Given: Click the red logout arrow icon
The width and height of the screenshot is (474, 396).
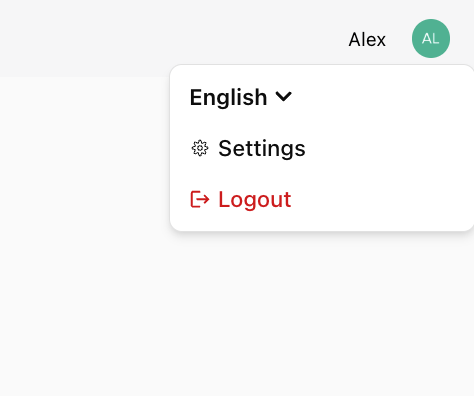Looking at the screenshot, I should (x=200, y=199).
